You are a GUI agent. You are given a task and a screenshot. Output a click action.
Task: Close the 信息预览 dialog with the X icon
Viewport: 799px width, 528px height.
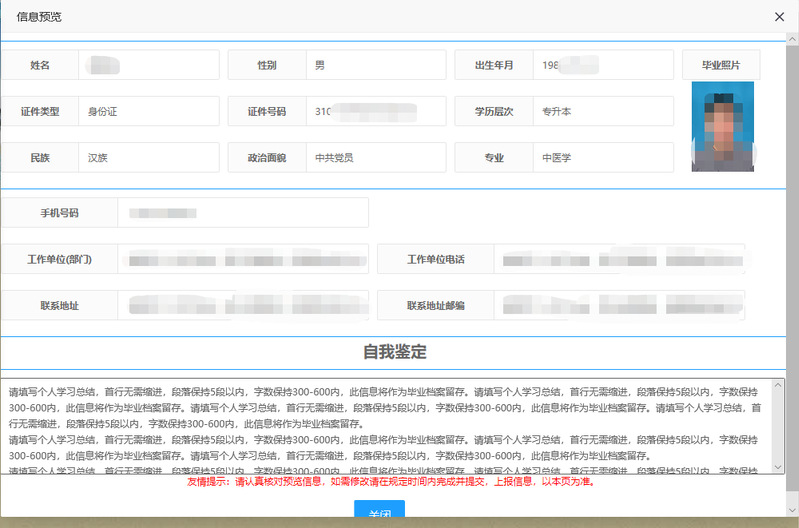tap(779, 17)
